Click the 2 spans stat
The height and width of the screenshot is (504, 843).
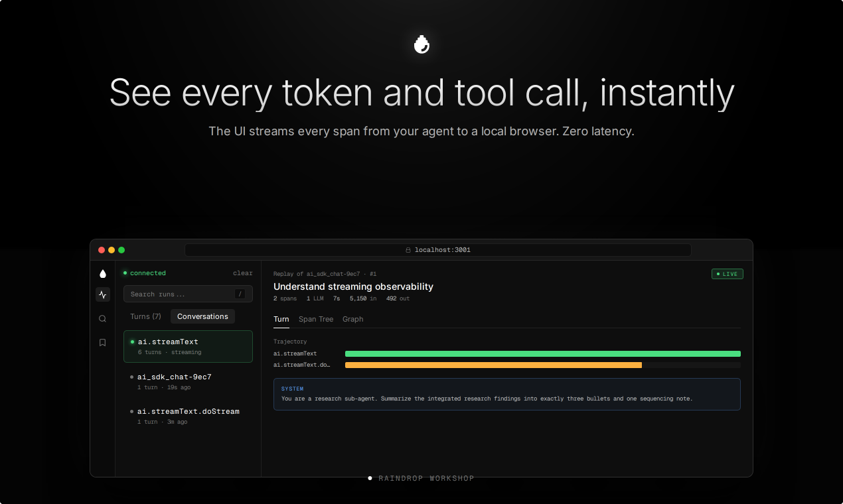(x=285, y=298)
